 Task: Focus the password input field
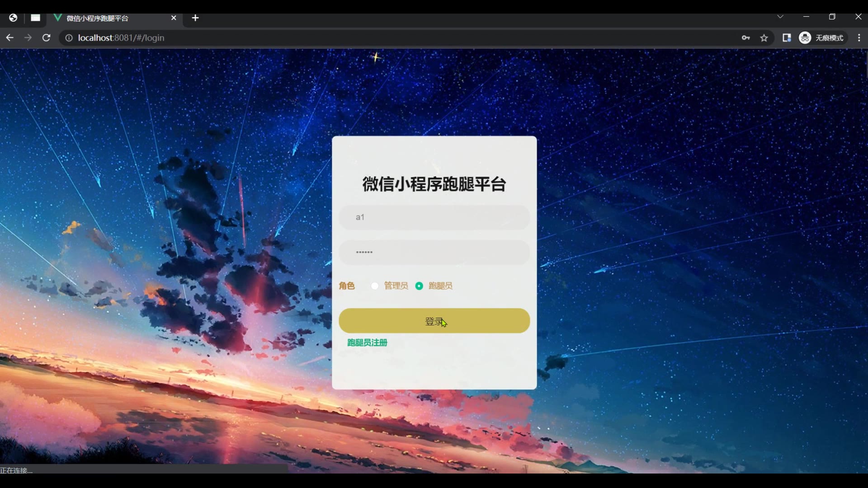434,252
